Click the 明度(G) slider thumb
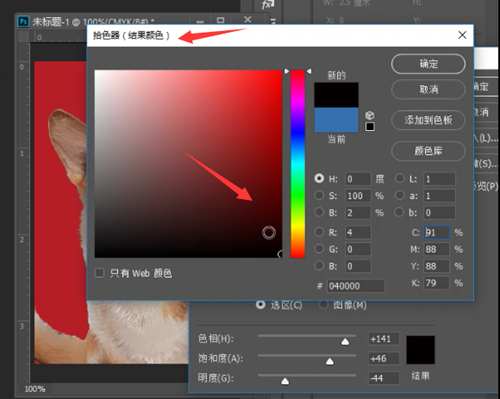 click(285, 381)
